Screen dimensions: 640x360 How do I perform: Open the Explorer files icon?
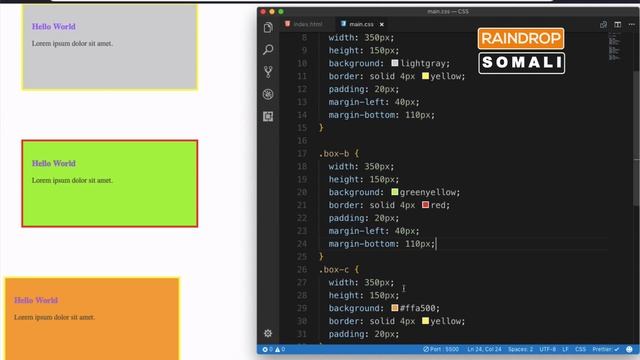(268, 27)
